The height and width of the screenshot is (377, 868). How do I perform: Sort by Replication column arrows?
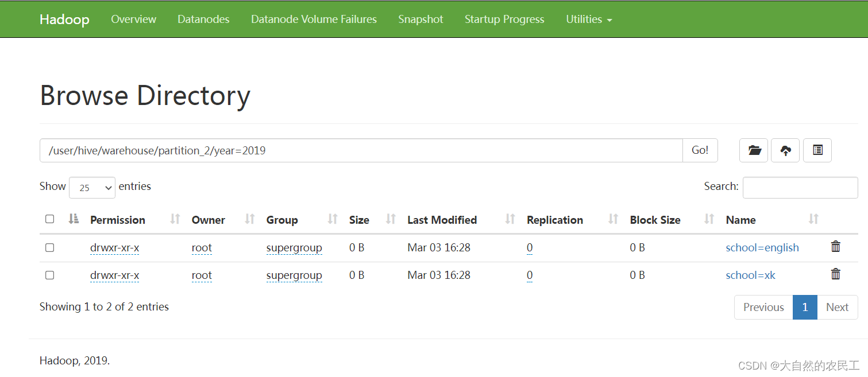[614, 219]
